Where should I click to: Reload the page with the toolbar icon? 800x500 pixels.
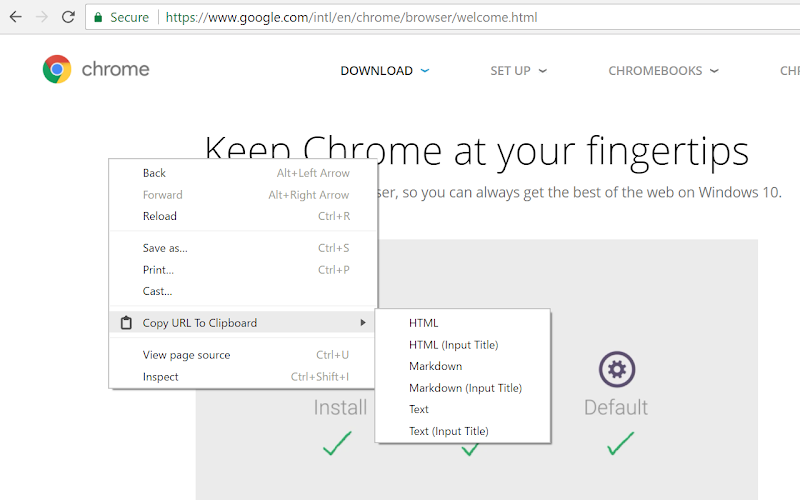[x=68, y=17]
